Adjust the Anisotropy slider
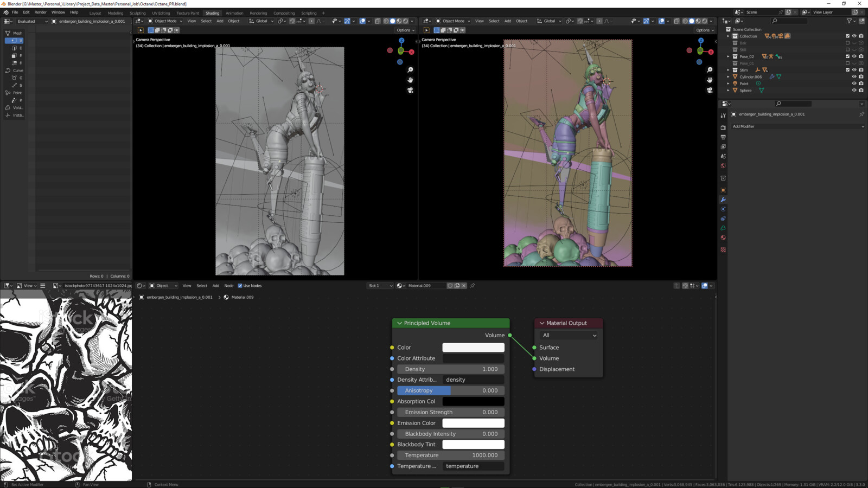This screenshot has width=868, height=488. (451, 390)
